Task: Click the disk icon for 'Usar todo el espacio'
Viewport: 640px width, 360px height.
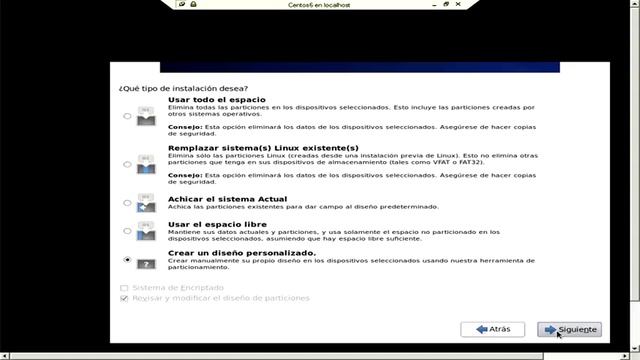Action: pos(146,116)
